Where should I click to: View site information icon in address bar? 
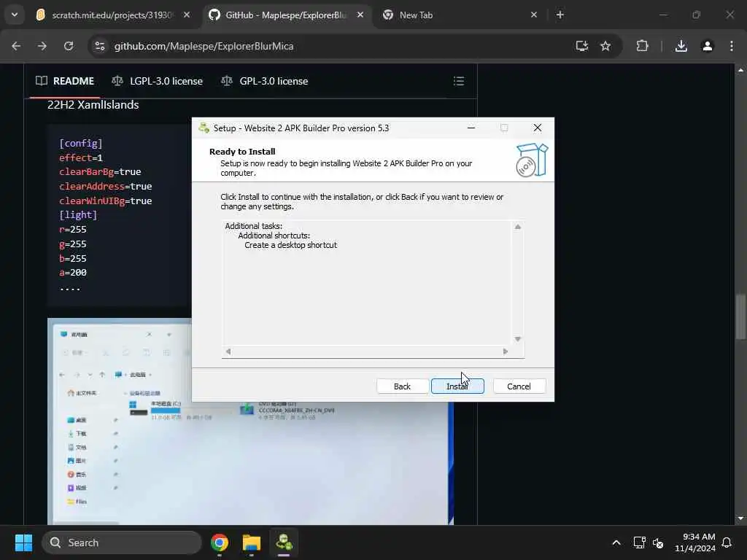click(100, 46)
